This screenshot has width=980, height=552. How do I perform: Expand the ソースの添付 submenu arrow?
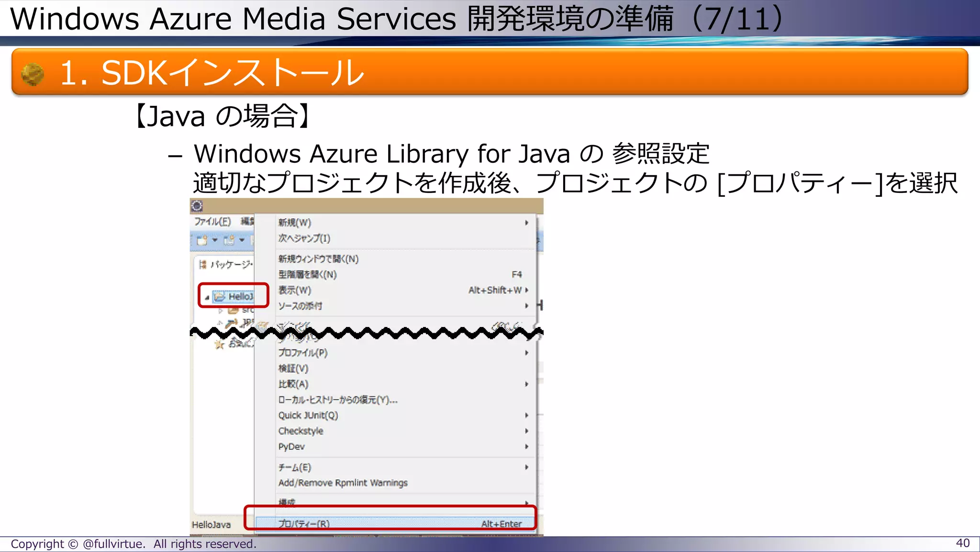coord(526,306)
